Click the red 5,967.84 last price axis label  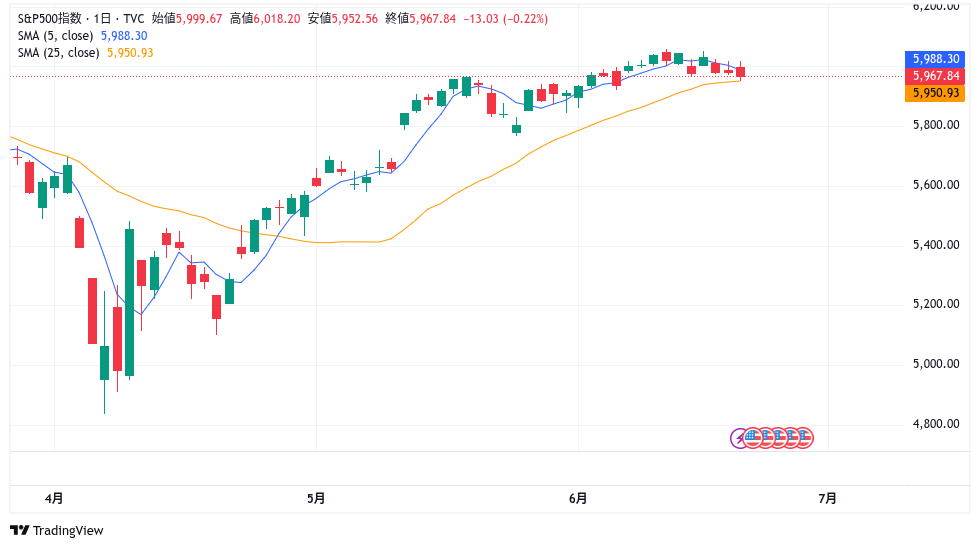click(x=935, y=76)
